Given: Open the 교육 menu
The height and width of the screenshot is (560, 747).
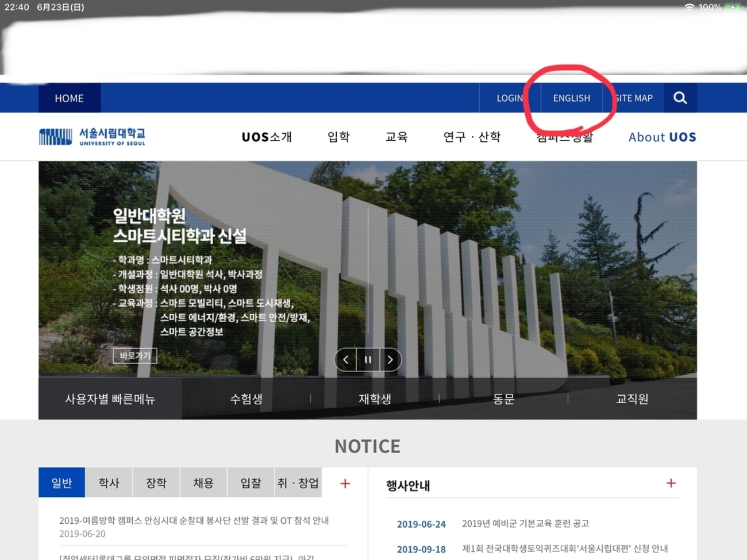Looking at the screenshot, I should point(396,137).
